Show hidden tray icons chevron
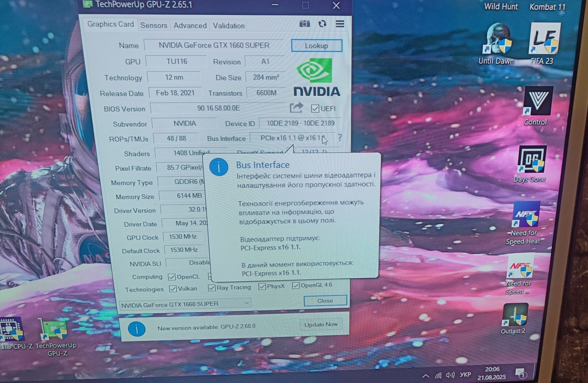588x383 pixels. 425,376
